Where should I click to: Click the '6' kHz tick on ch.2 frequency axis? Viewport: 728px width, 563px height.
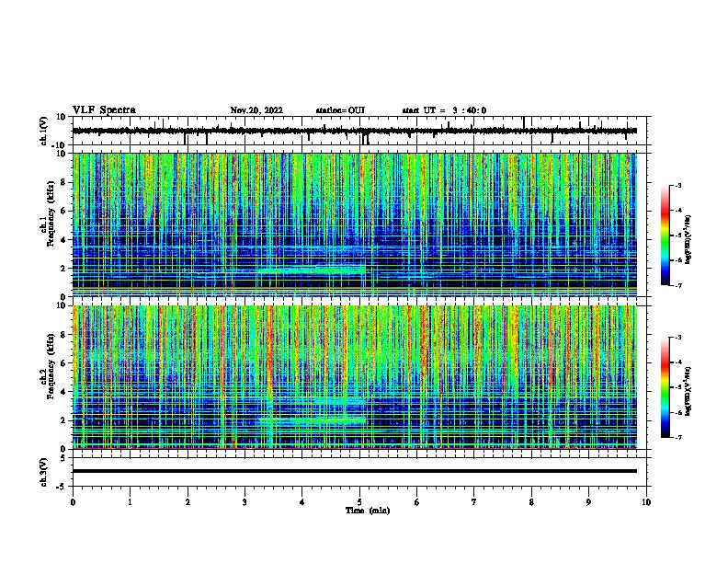click(63, 363)
